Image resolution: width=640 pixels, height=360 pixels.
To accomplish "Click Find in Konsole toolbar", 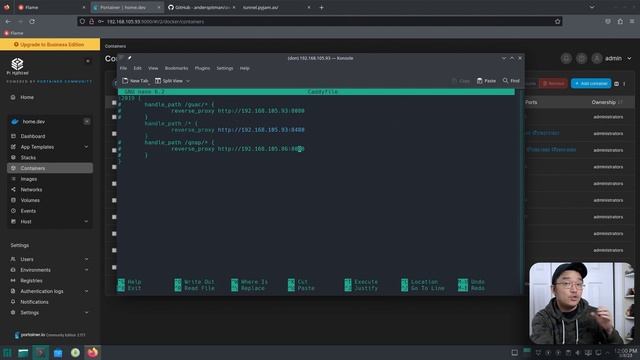I will pyautogui.click(x=511, y=81).
